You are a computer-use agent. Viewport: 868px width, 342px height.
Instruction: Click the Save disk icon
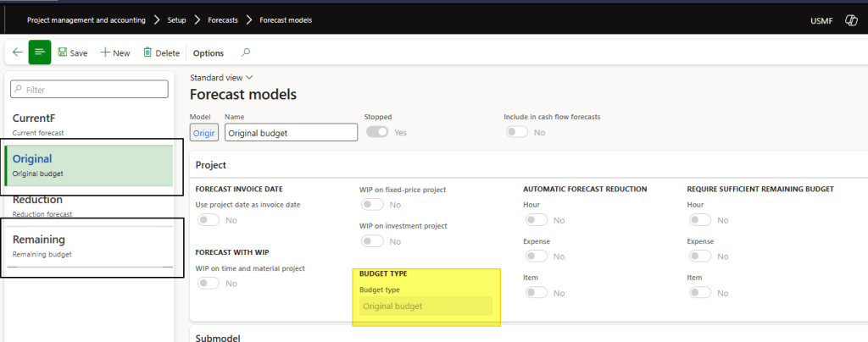[x=63, y=52]
